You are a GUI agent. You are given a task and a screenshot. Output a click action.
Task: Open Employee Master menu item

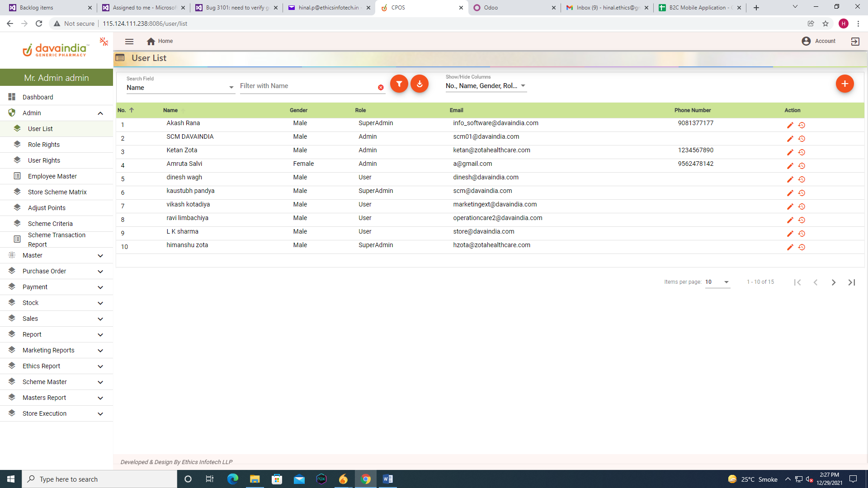coord(52,176)
